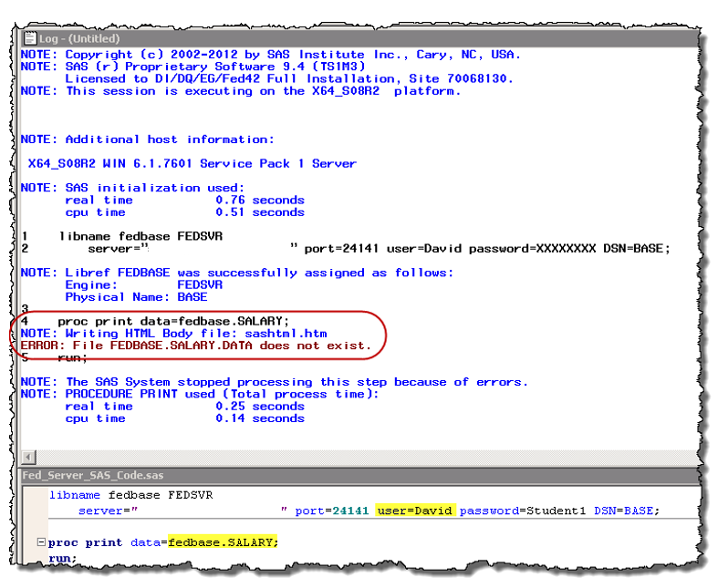Click log line 1 libname fedbase FEDSVR
718x588 pixels.
coord(122,237)
